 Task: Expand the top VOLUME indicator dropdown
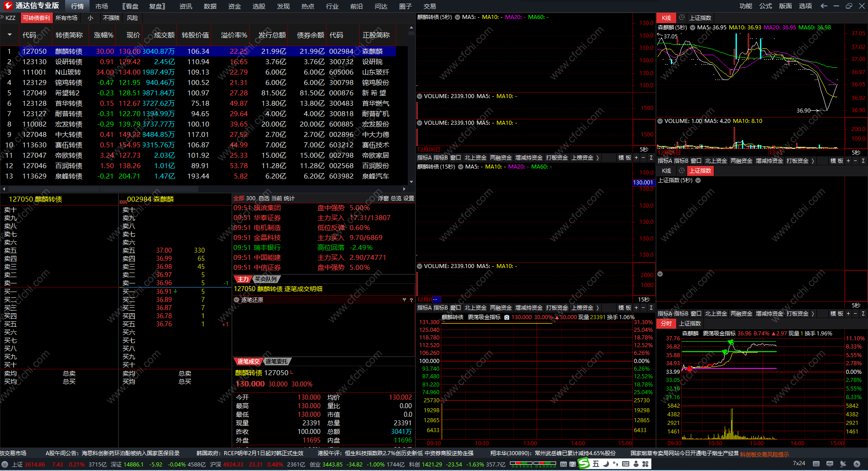tap(420, 96)
